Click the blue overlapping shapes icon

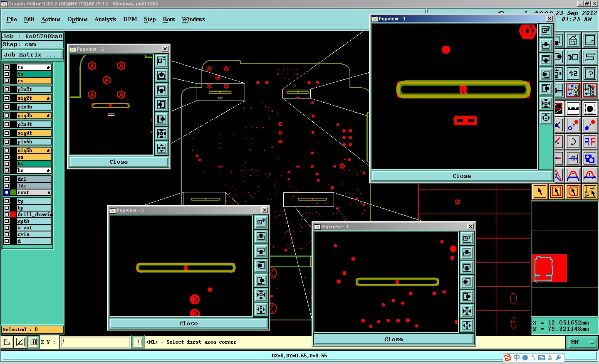(590, 158)
